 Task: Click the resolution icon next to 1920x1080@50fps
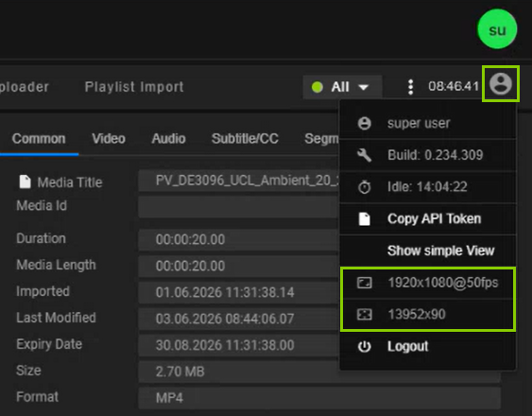(365, 283)
